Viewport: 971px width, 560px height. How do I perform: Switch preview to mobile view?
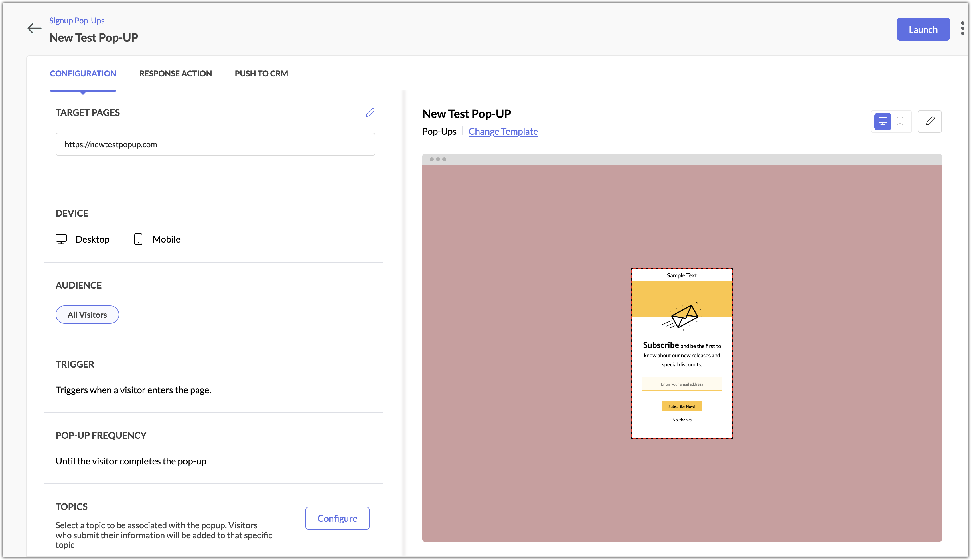click(900, 121)
